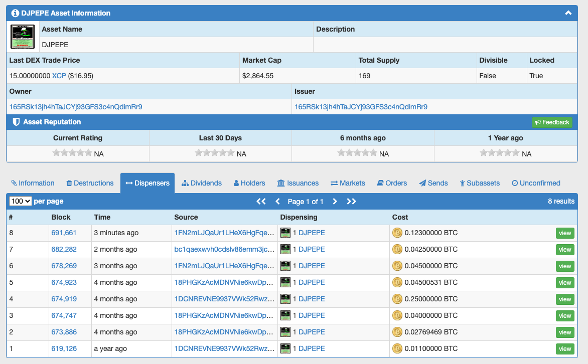The image size is (588, 364).
Task: Open the Sends tab
Action: (433, 183)
